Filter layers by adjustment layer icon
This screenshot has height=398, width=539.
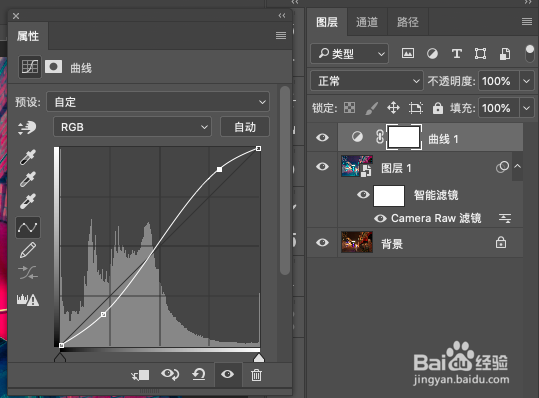tap(432, 54)
